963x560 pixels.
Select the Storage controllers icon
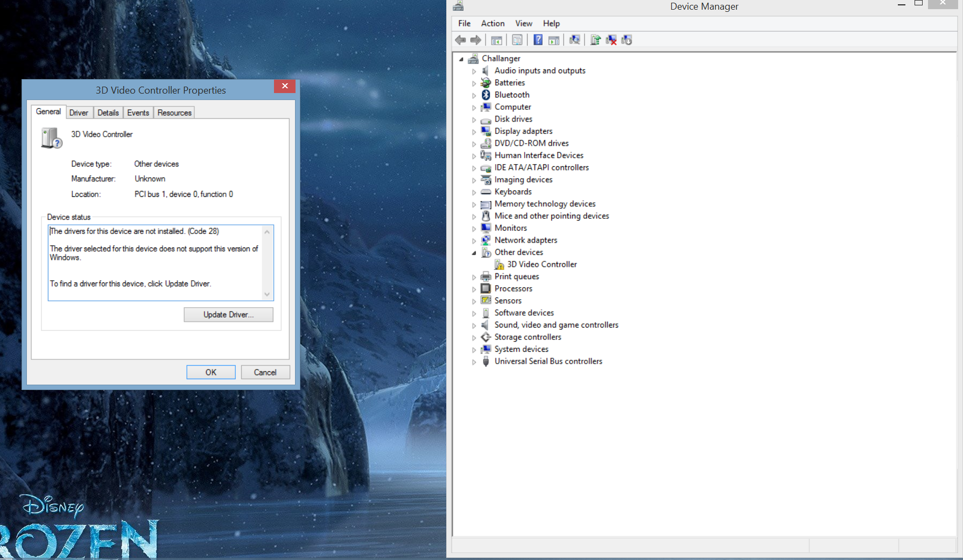(486, 337)
